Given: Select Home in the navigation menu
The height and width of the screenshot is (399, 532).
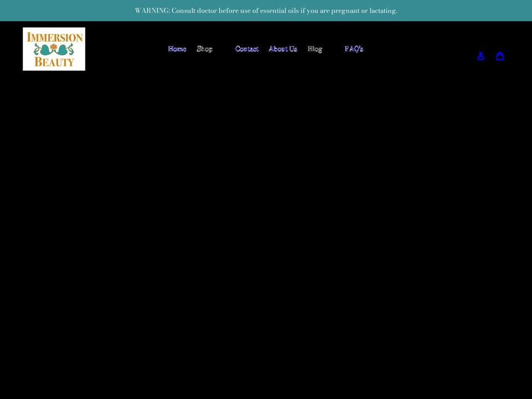Looking at the screenshot, I should (177, 49).
